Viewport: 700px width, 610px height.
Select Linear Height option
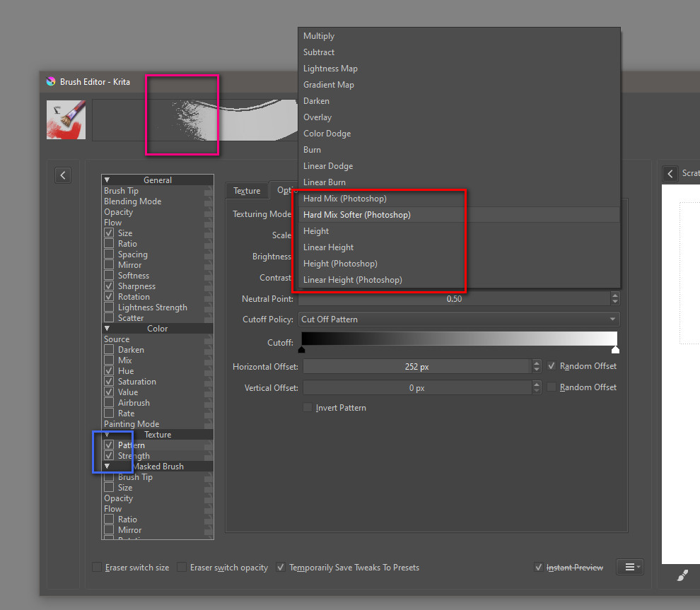point(459,247)
